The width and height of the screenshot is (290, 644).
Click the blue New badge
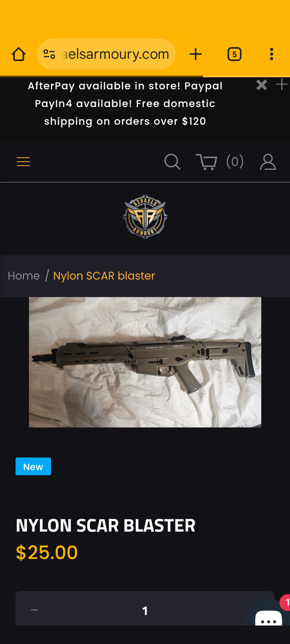point(33,467)
